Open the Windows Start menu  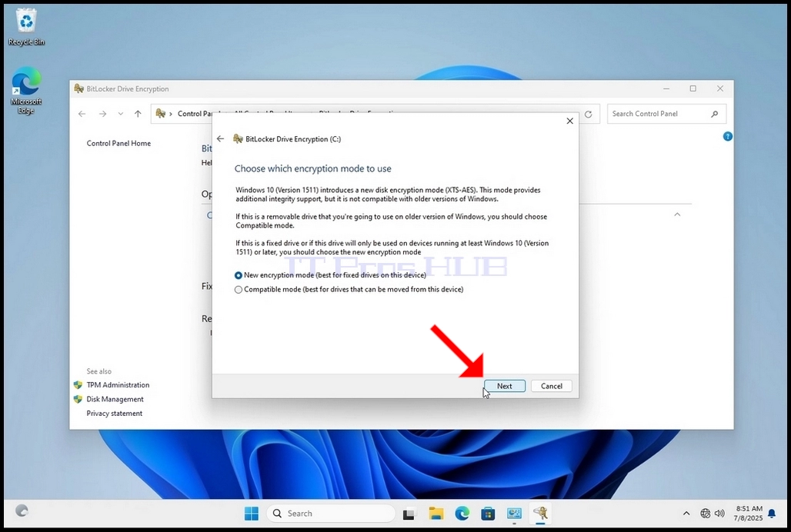(251, 514)
